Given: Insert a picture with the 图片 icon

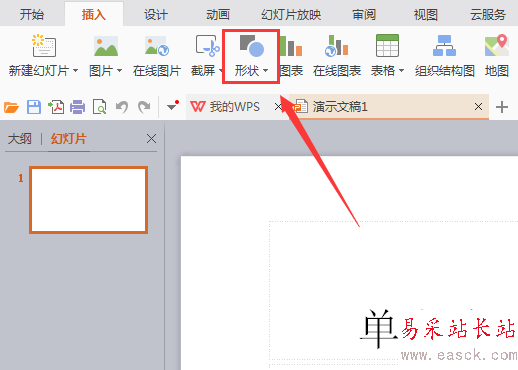Looking at the screenshot, I should 106,46.
